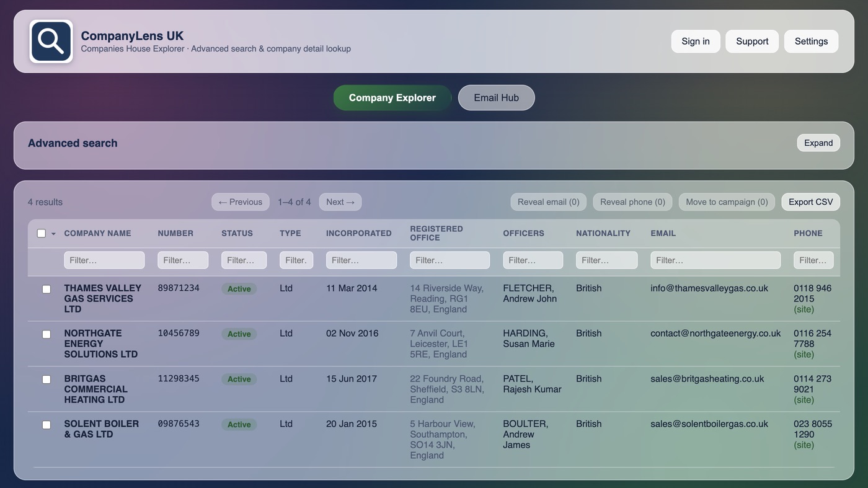Screen dimensions: 868x488
Task: Focus the Number filter field
Action: click(x=183, y=260)
